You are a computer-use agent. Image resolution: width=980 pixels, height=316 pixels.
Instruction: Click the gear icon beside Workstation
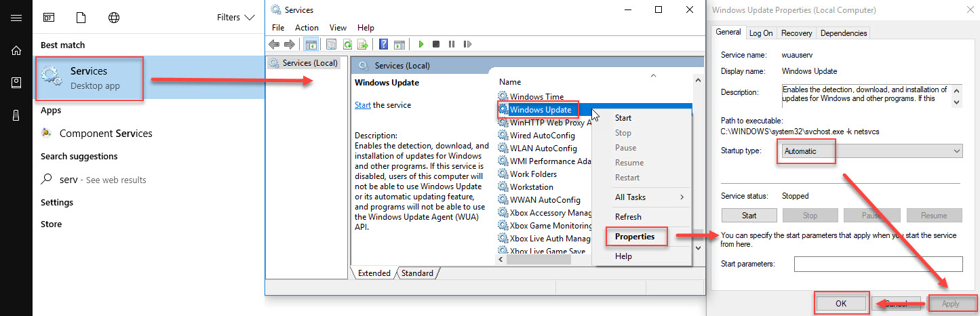click(x=503, y=186)
